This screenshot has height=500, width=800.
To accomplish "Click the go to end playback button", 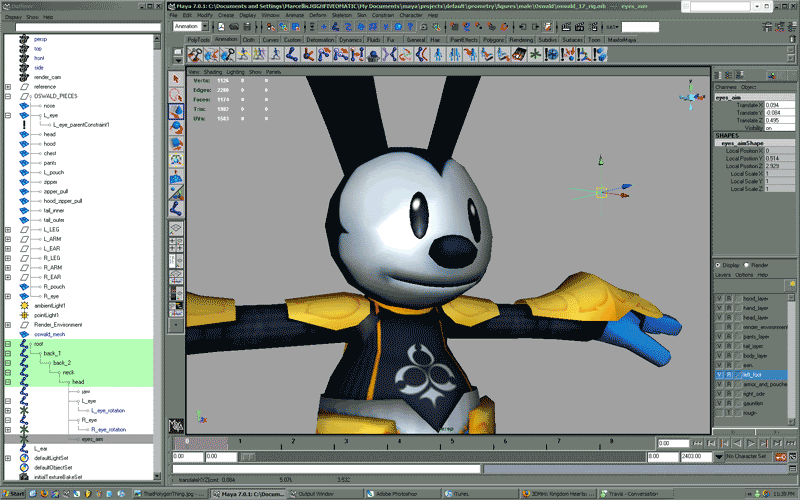I will coord(790,443).
